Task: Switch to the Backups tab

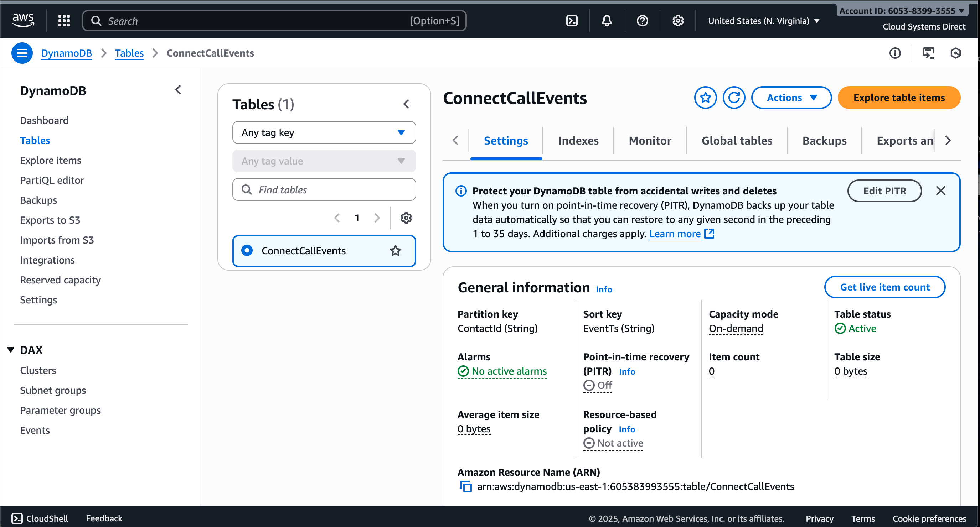Action: click(824, 141)
